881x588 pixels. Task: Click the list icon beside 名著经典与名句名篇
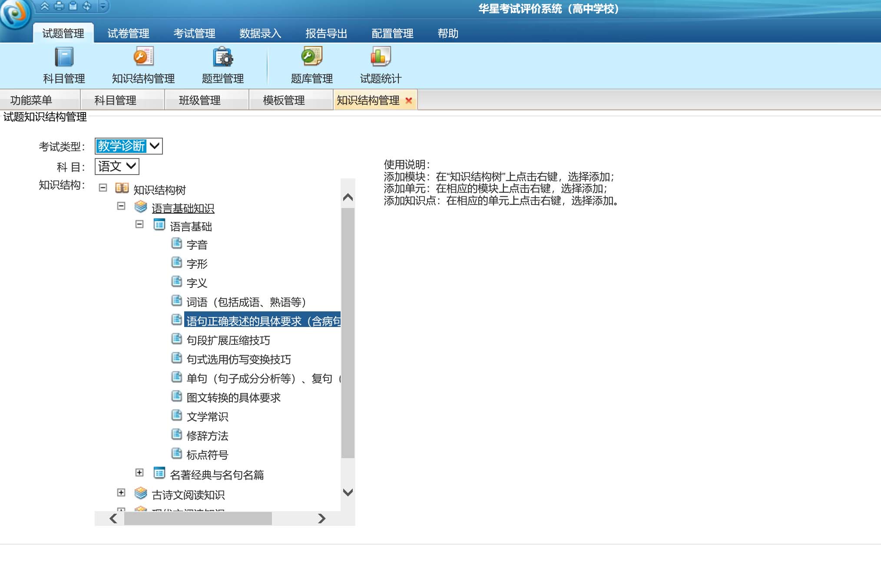click(x=159, y=473)
